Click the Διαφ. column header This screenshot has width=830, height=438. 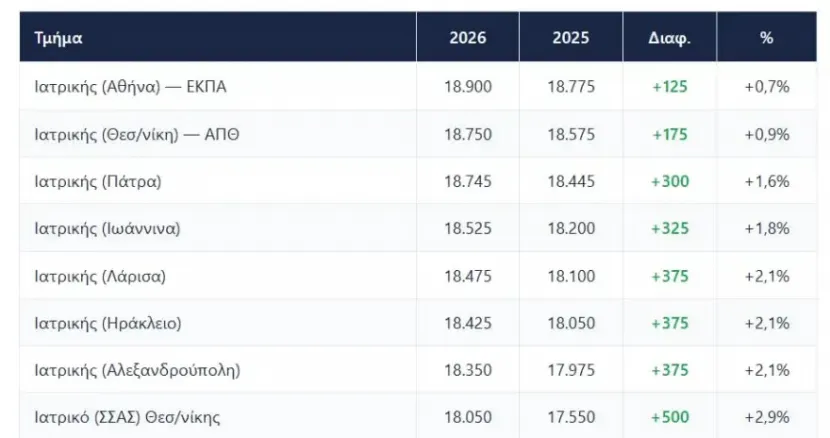click(x=670, y=38)
